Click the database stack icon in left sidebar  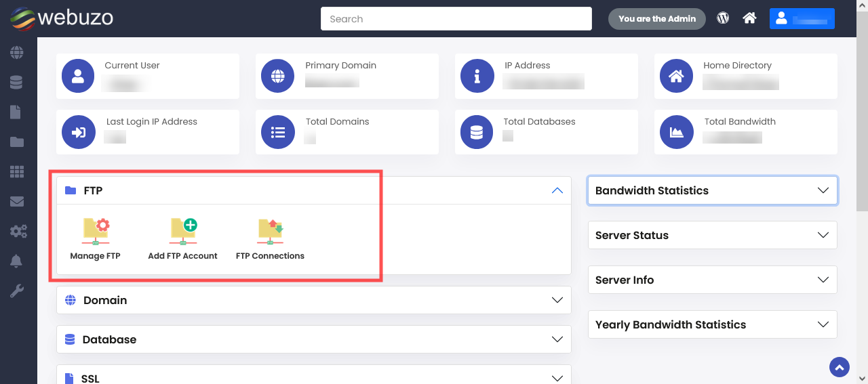pyautogui.click(x=16, y=83)
